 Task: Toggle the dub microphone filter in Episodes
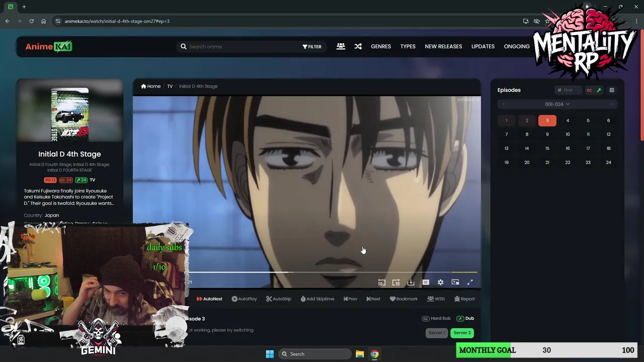pos(599,90)
